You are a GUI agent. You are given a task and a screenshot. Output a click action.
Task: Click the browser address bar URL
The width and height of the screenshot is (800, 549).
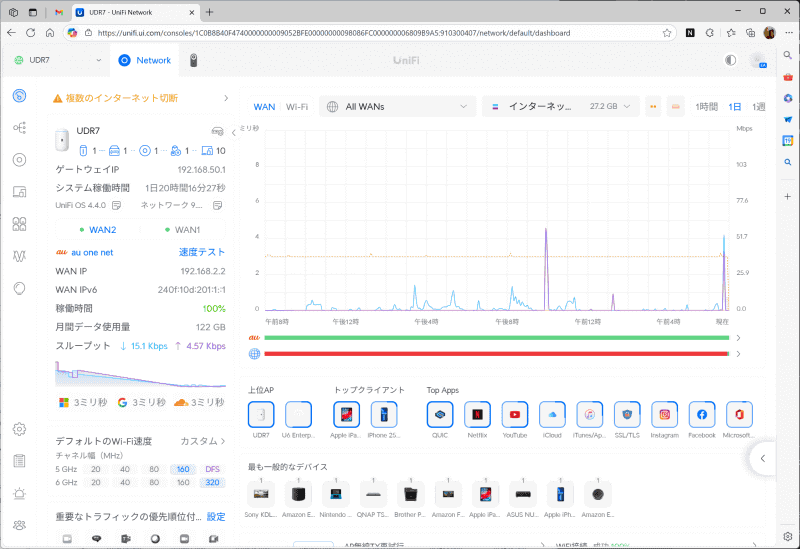coord(334,33)
